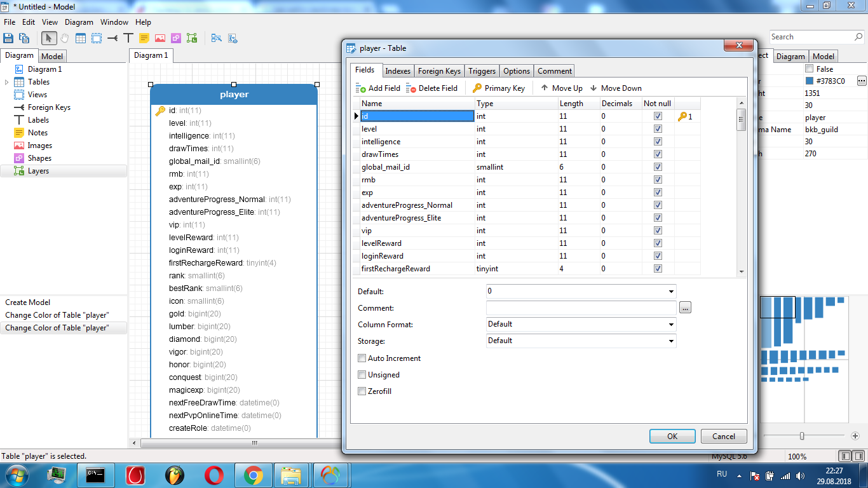868x488 pixels.
Task: Click the Primary Key toolbar button
Action: click(499, 88)
